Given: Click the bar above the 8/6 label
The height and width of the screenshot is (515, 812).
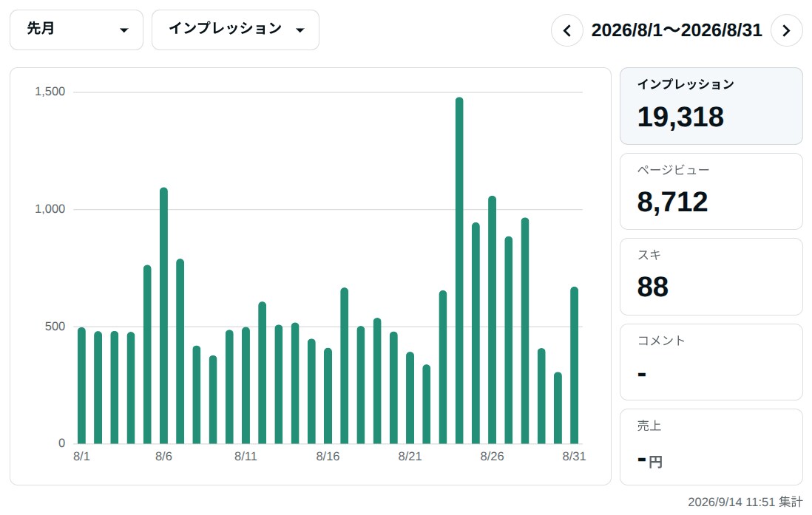Looking at the screenshot, I should click(x=163, y=316).
